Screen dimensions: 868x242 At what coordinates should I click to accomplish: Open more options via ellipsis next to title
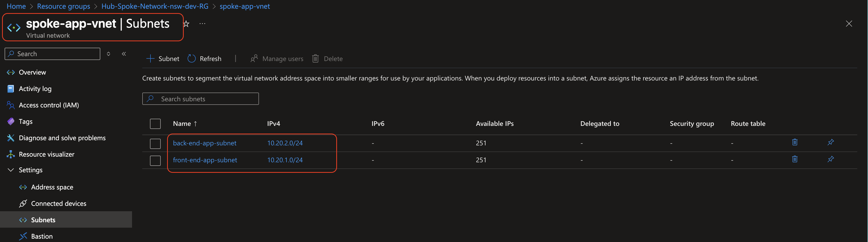(x=202, y=23)
